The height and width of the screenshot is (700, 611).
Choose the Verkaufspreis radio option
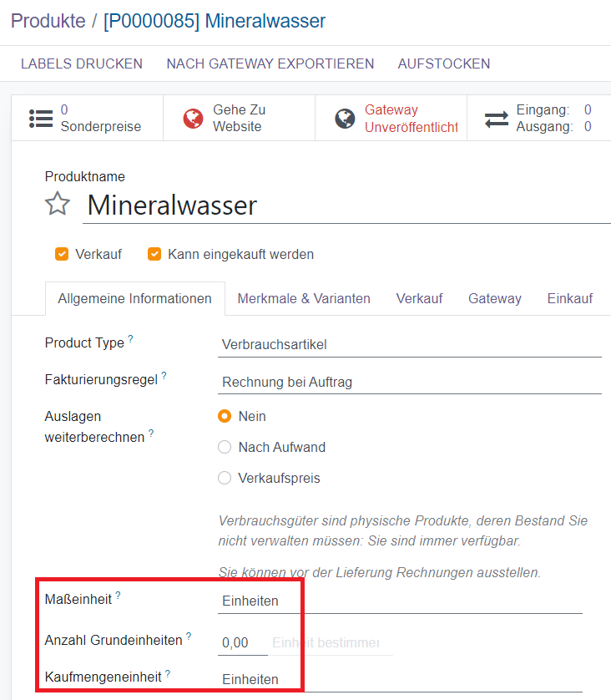click(225, 479)
